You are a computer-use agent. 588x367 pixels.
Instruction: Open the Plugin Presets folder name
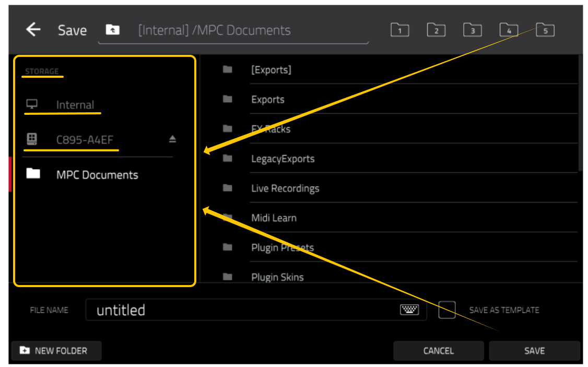coord(283,247)
